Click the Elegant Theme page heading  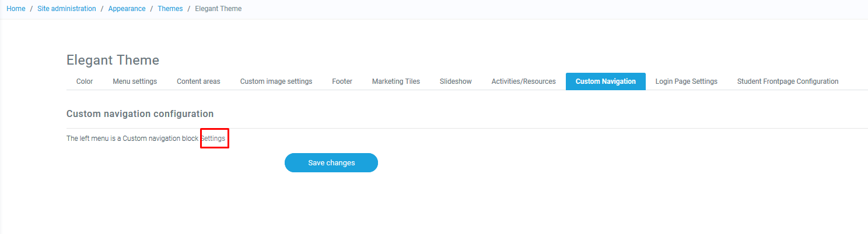(x=113, y=60)
